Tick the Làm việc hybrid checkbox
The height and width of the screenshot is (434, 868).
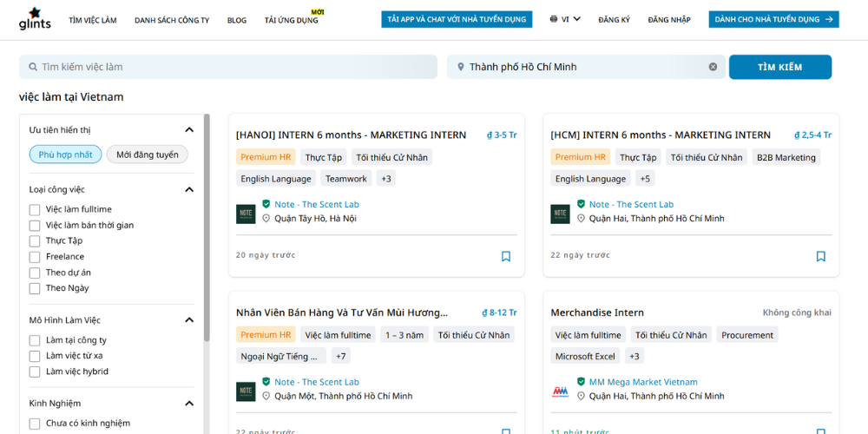(x=35, y=372)
